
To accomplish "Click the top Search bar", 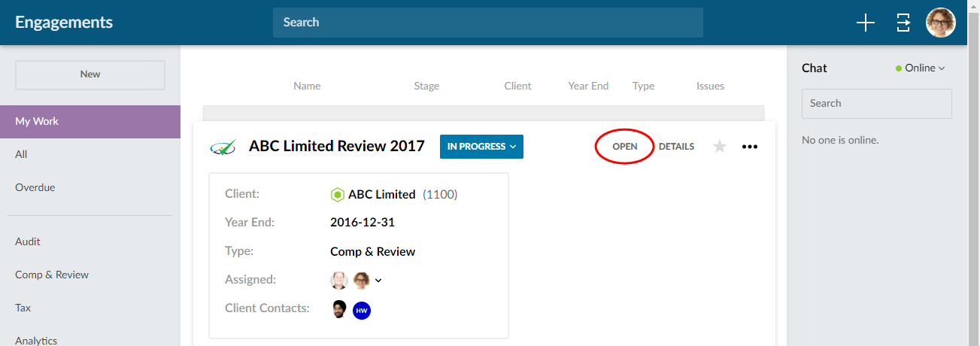I will pyautogui.click(x=487, y=23).
